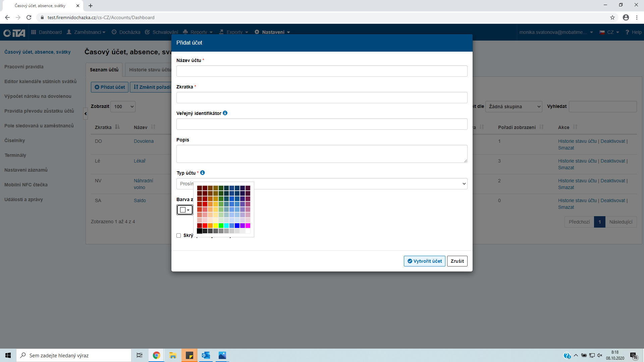
Task: Expand the color picker dropdown button
Action: [185, 210]
